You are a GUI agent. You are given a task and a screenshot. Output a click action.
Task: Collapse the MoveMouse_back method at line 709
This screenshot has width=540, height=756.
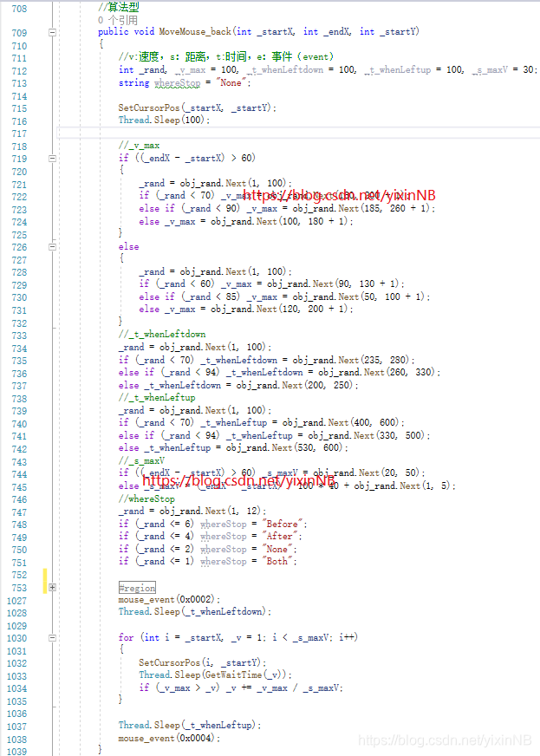click(x=52, y=32)
